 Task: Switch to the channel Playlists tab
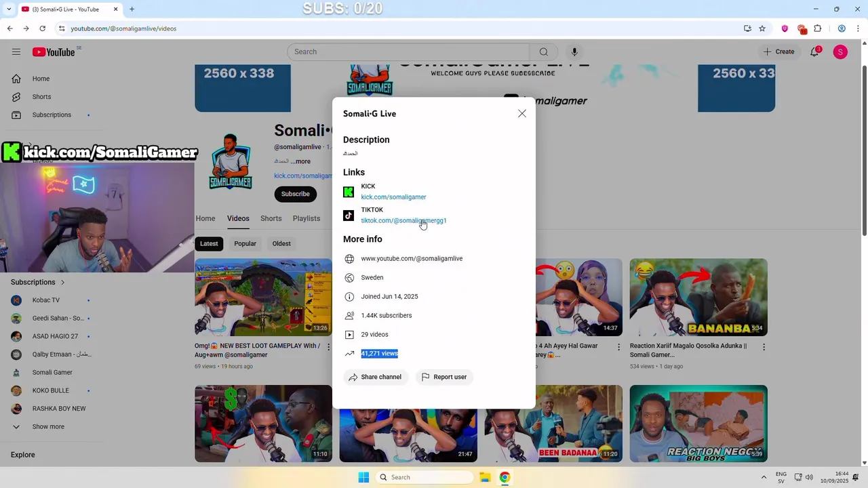(x=307, y=219)
